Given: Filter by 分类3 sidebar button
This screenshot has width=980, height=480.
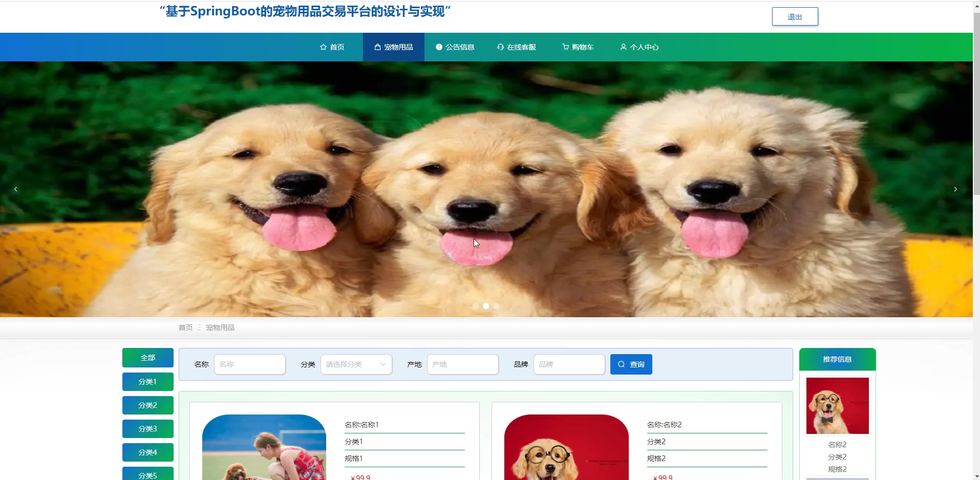Looking at the screenshot, I should (148, 429).
